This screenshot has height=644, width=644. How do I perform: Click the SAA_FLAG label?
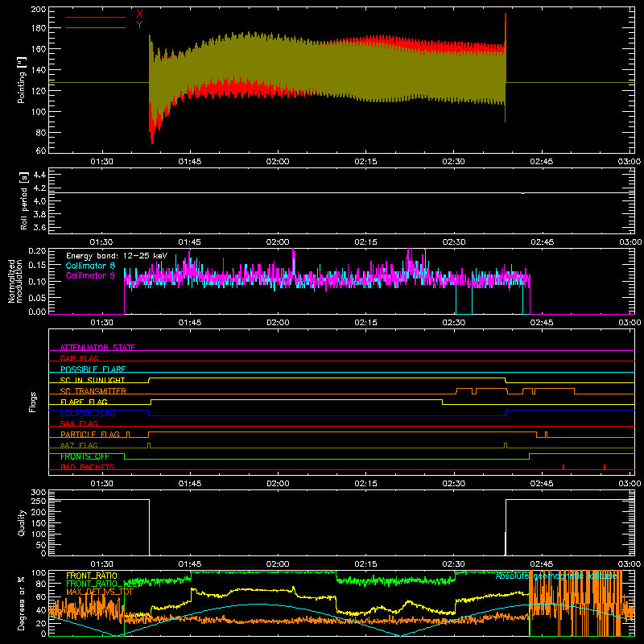point(79,423)
